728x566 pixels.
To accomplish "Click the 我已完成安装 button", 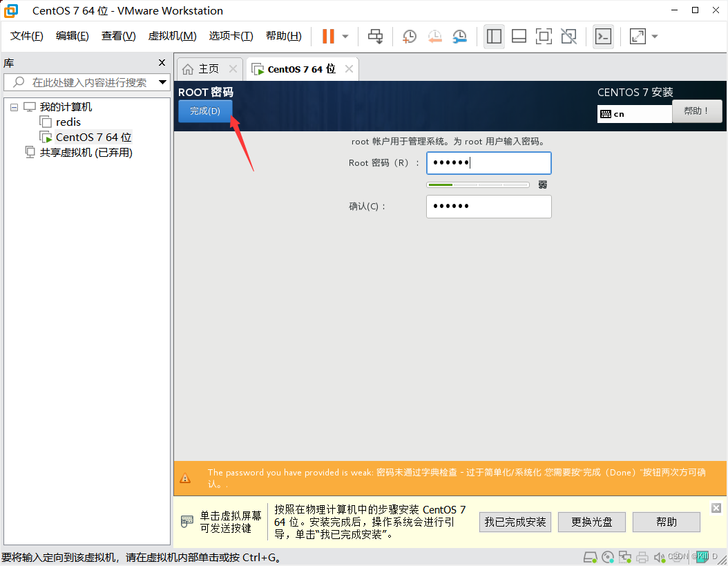I will coord(515,522).
